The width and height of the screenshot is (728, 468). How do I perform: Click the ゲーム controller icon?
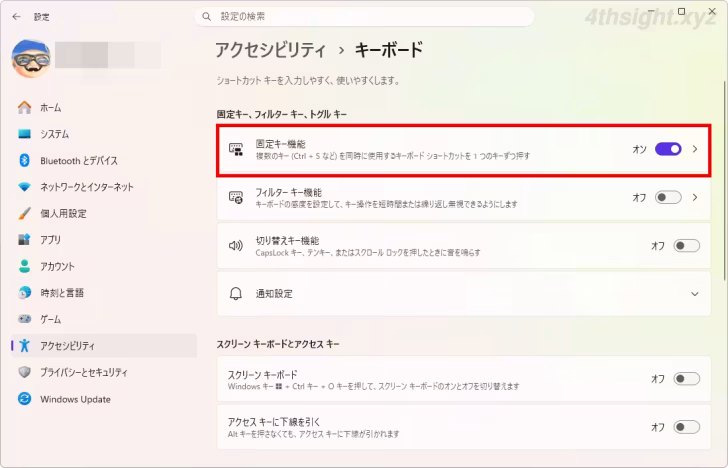[x=24, y=319]
